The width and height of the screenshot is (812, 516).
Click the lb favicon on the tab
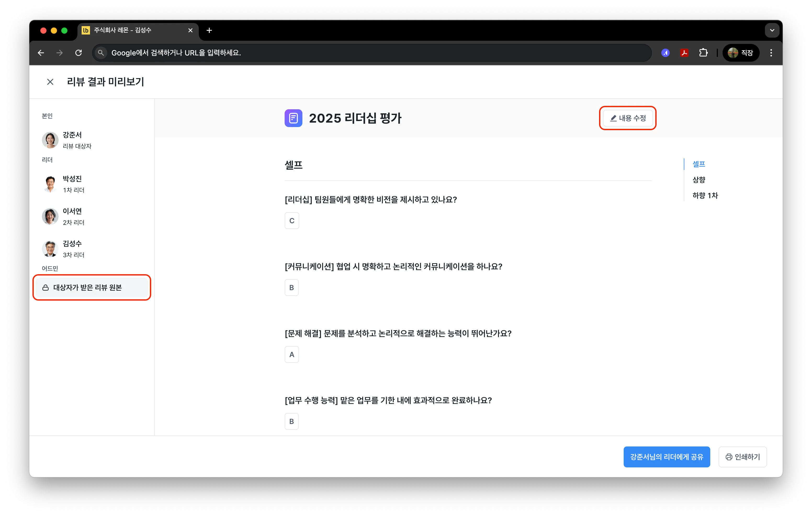click(86, 30)
